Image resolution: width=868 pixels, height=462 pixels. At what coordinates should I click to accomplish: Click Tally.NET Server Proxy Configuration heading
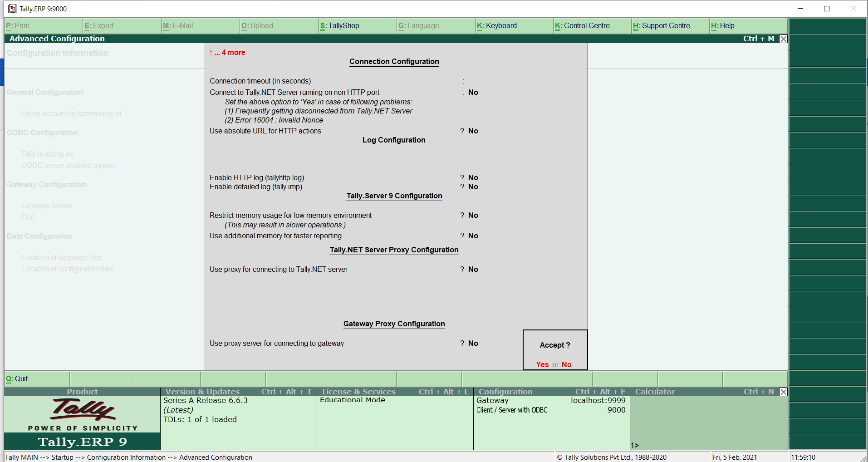(x=394, y=250)
